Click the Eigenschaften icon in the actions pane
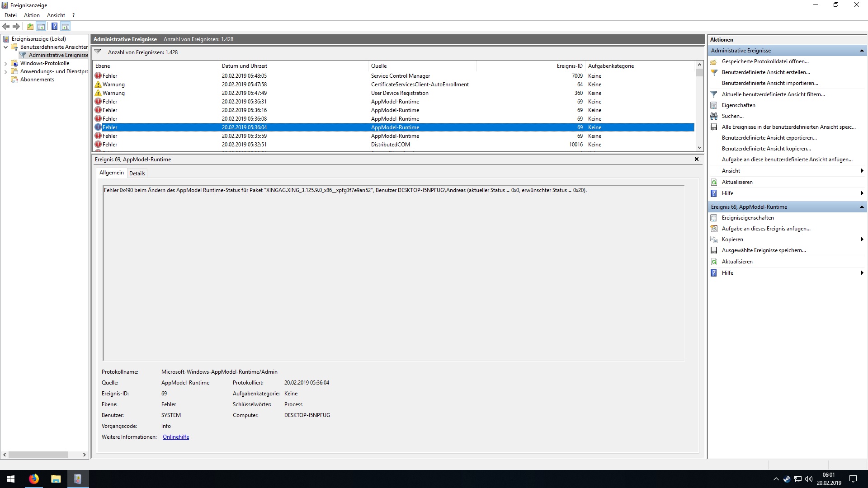This screenshot has width=868, height=488. [714, 105]
